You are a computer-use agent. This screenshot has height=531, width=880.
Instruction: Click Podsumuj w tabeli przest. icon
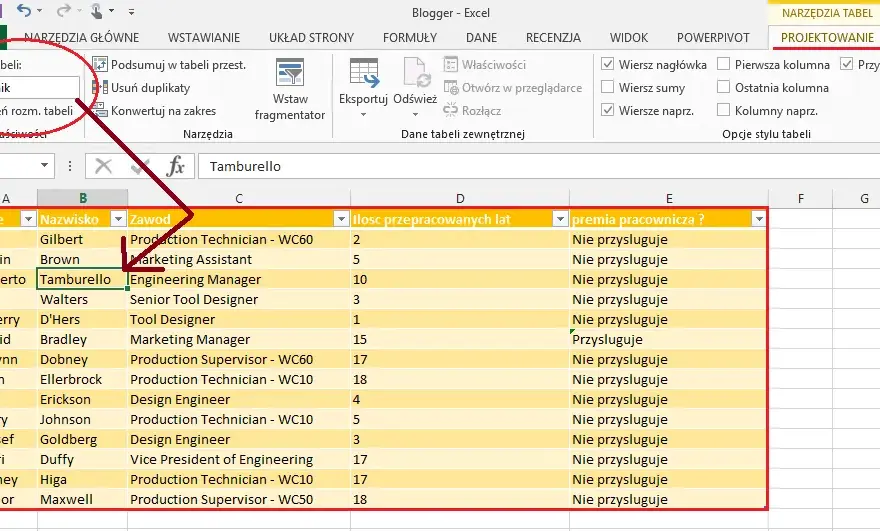[100, 65]
